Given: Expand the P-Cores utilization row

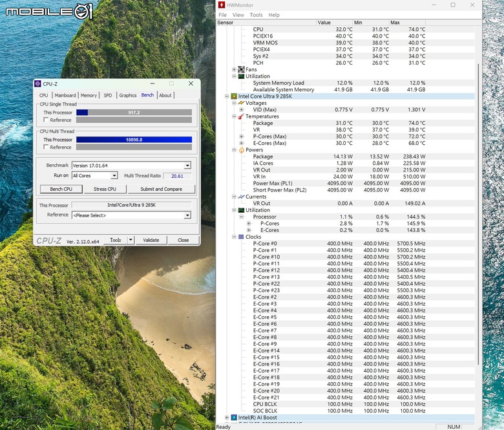Looking at the screenshot, I should (x=249, y=223).
